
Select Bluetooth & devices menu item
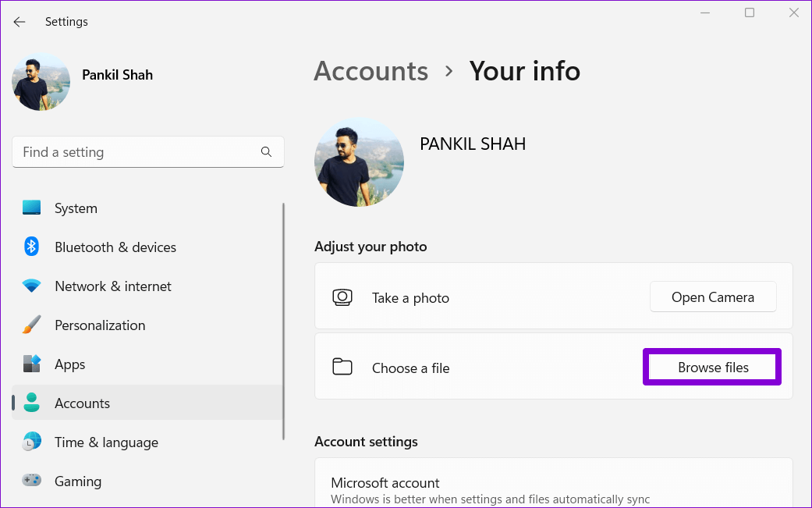pos(115,247)
